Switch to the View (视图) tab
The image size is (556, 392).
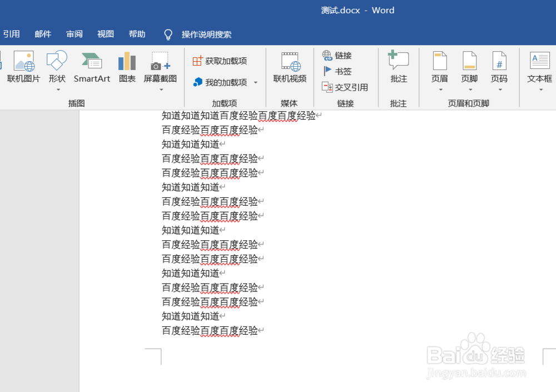106,34
